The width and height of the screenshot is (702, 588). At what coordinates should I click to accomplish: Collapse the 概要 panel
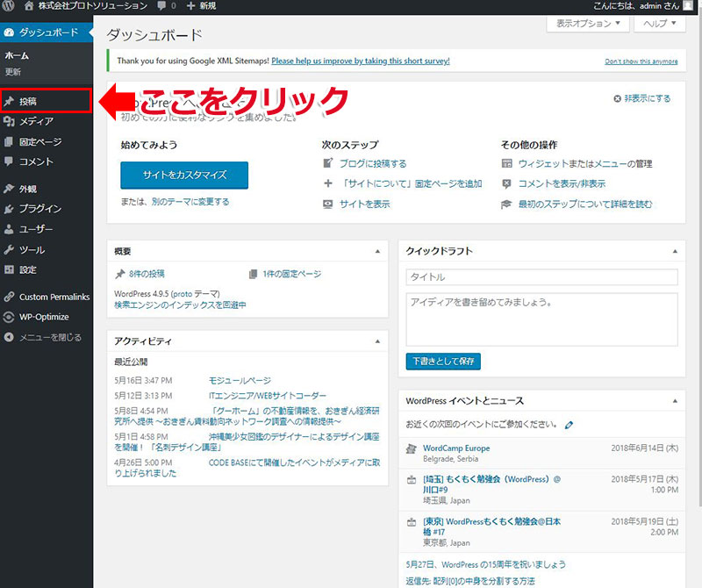click(377, 251)
